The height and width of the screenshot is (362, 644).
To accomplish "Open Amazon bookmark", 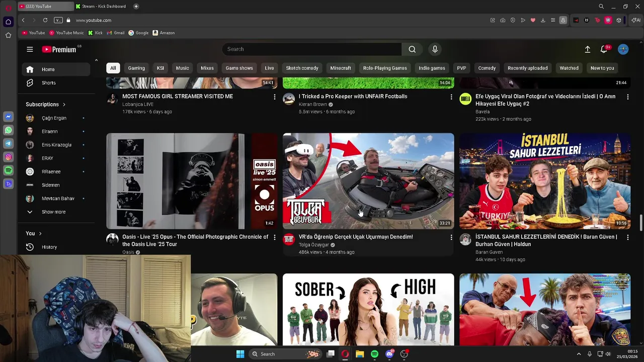I will click(164, 33).
